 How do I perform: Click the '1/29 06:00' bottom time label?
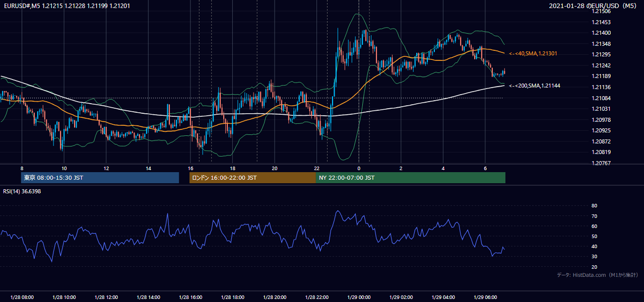(x=485, y=297)
